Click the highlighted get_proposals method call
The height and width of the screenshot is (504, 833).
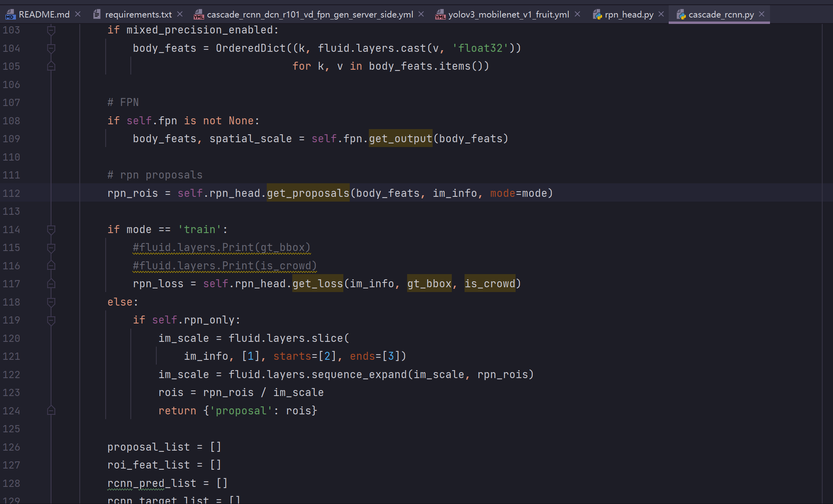click(x=308, y=193)
